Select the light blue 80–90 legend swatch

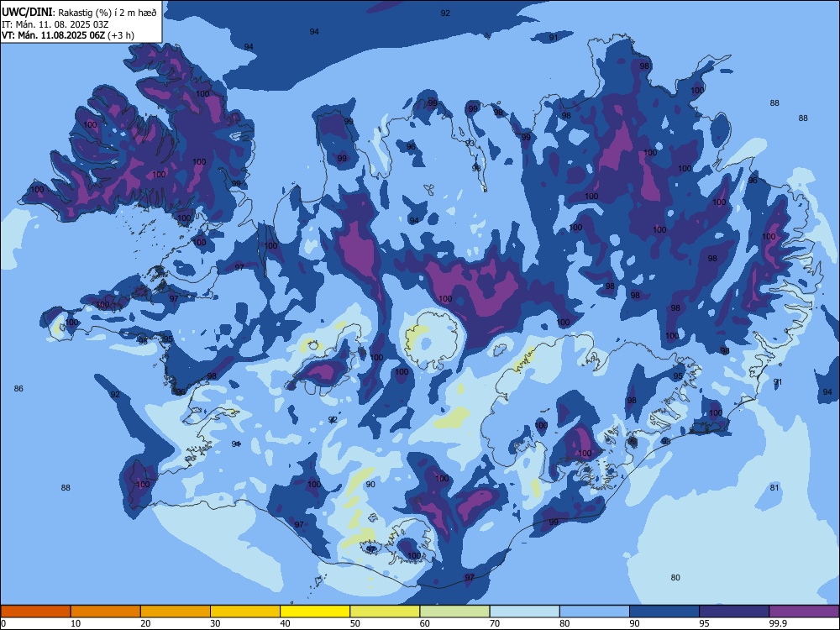pos(595,612)
